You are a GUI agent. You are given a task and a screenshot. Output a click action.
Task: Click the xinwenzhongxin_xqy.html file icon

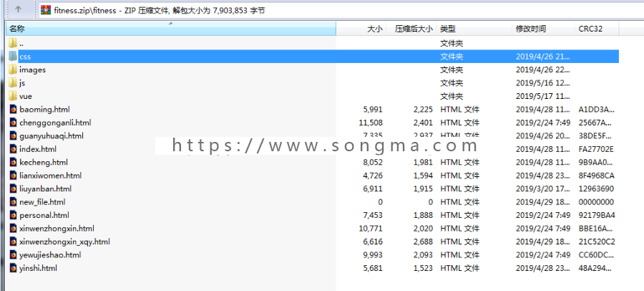coord(13,242)
